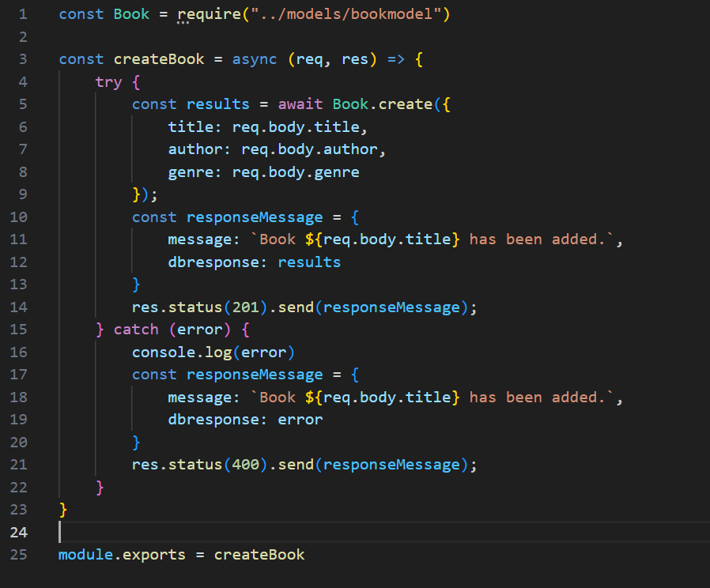Click the => arrow on line 3
This screenshot has height=588, width=710.
pos(396,59)
